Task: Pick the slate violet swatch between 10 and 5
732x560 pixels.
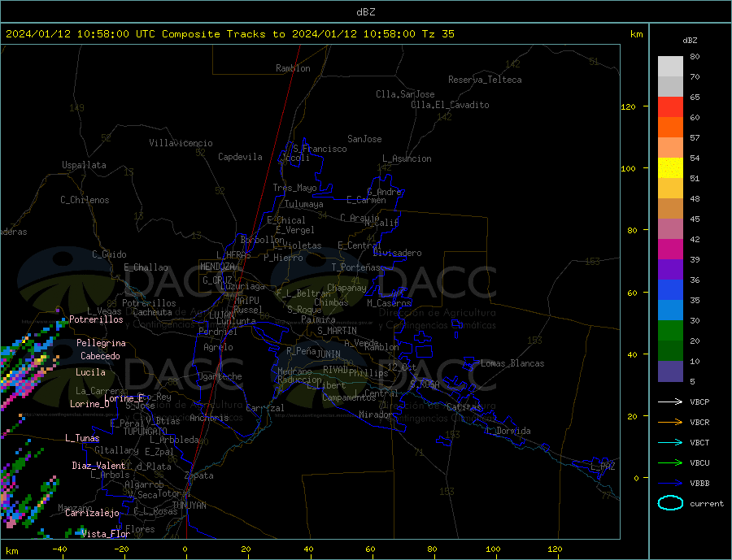Action: [x=670, y=371]
